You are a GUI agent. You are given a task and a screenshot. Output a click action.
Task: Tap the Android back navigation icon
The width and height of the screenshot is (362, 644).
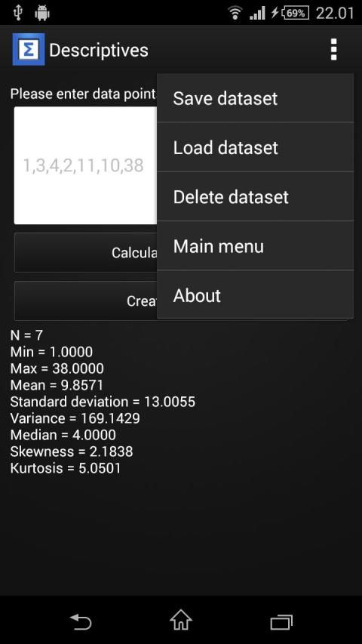click(x=81, y=621)
